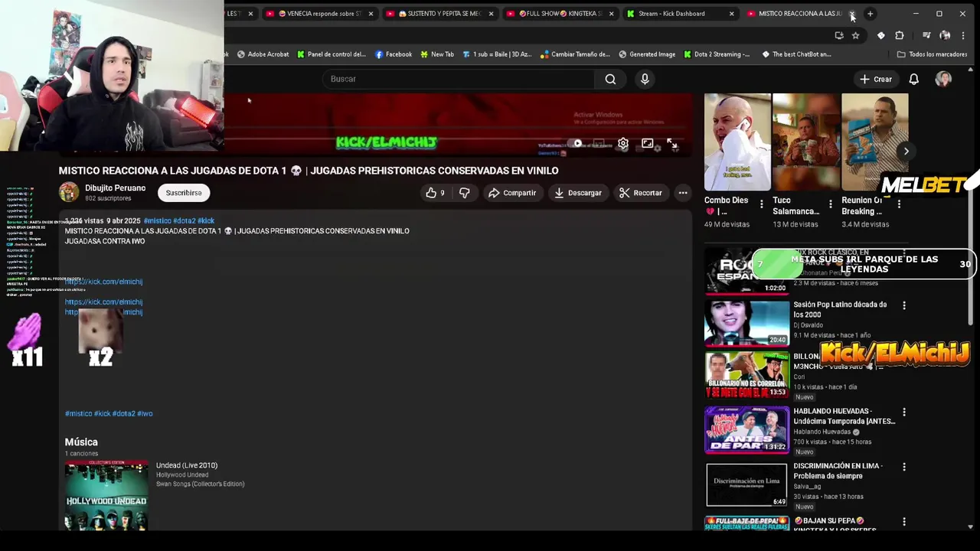Click the Crear button

point(875,79)
